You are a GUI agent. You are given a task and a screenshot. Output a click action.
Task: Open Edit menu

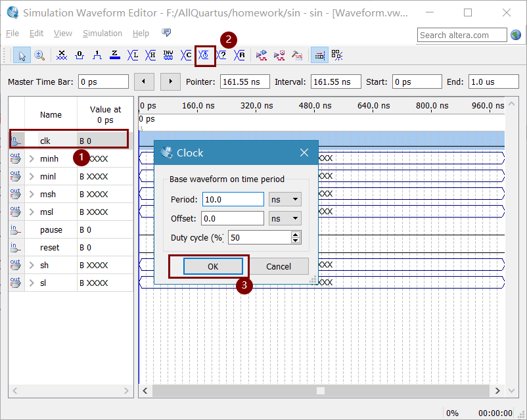(36, 34)
